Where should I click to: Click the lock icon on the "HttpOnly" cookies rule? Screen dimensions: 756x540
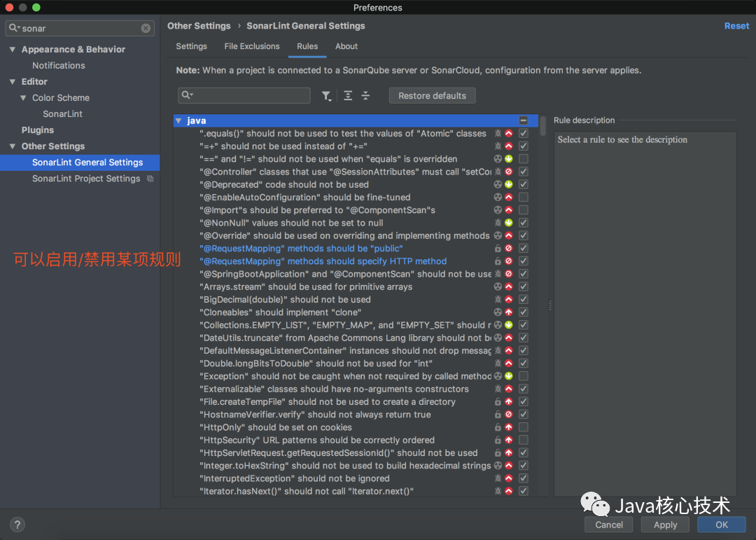click(498, 427)
